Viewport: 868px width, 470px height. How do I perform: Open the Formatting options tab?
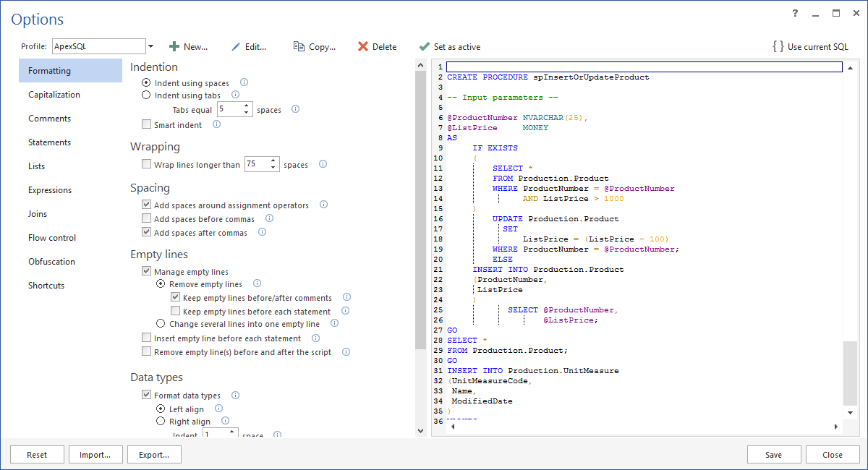click(x=70, y=71)
